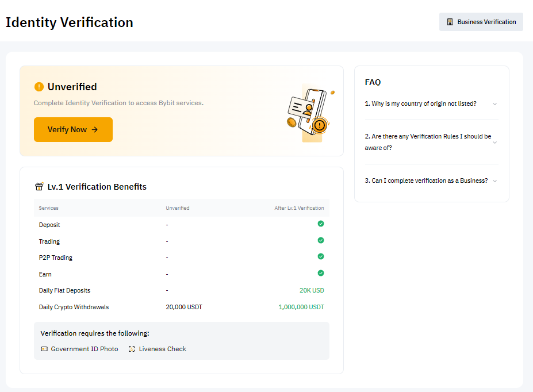Click the 'Deposit' service row label
Screen dimensions: 533x392
[49, 225]
